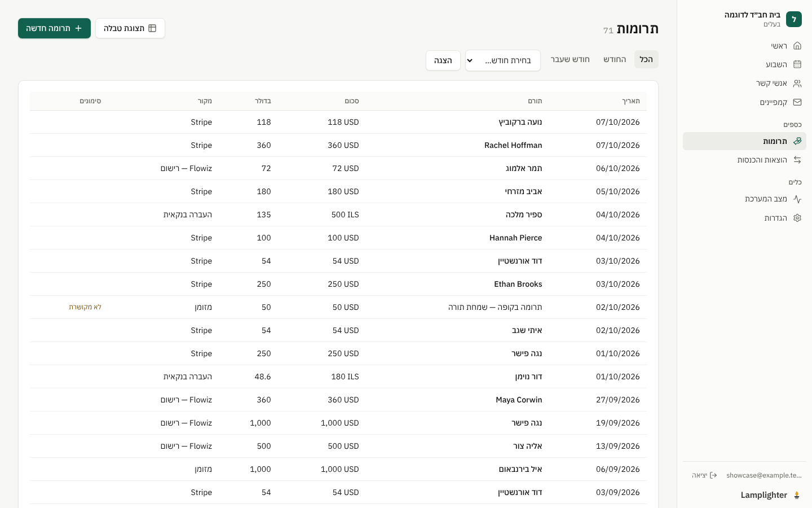Image resolution: width=812 pixels, height=508 pixels.
Task: Click the dropdown chevron in month selector
Action: point(470,60)
